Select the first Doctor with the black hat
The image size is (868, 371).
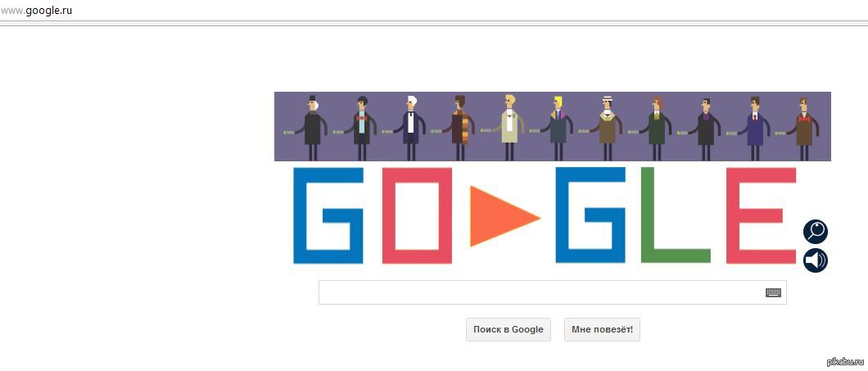pos(312,128)
